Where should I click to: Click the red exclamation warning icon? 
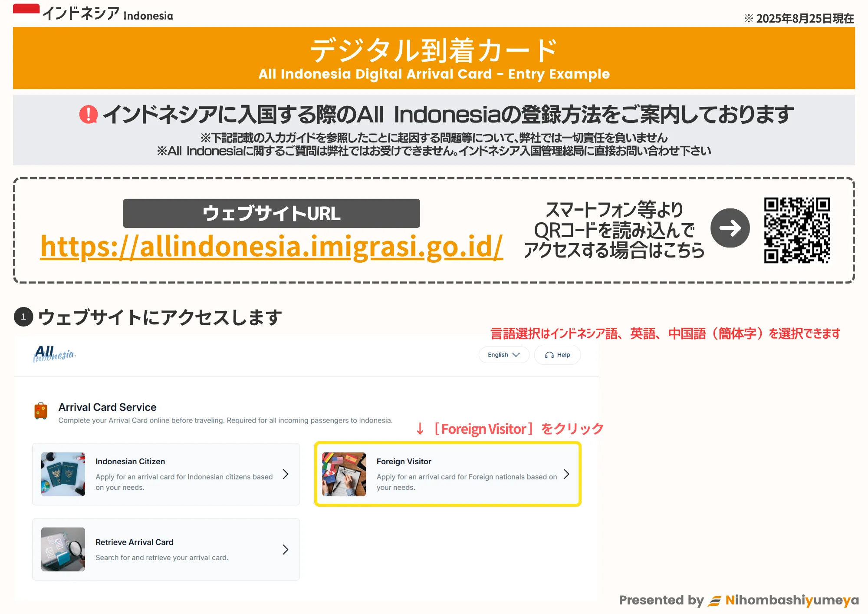click(x=89, y=115)
